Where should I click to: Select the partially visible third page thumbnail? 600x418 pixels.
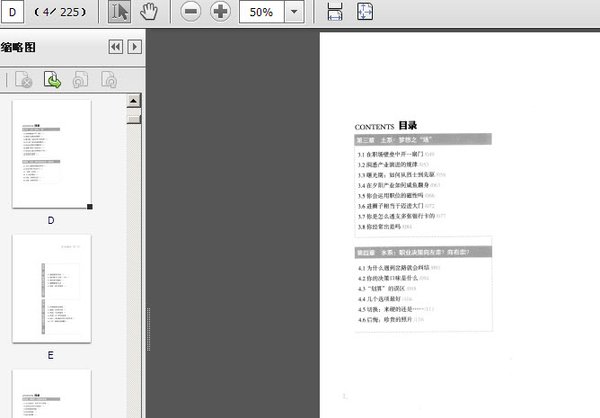52,394
